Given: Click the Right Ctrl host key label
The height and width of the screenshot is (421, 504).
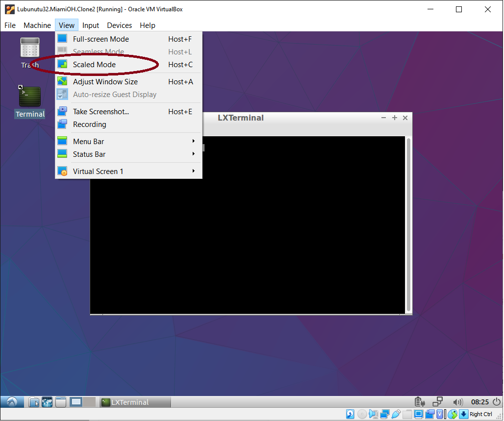Looking at the screenshot, I should (481, 414).
